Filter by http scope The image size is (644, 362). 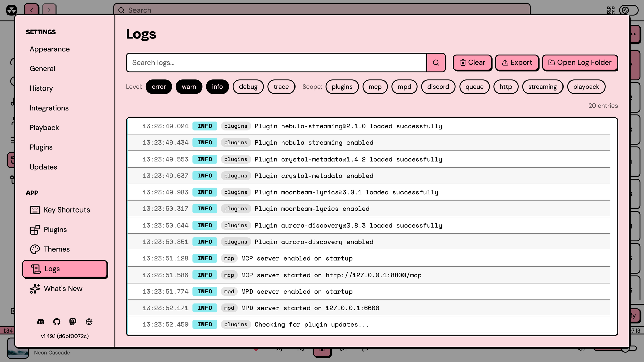tap(506, 87)
